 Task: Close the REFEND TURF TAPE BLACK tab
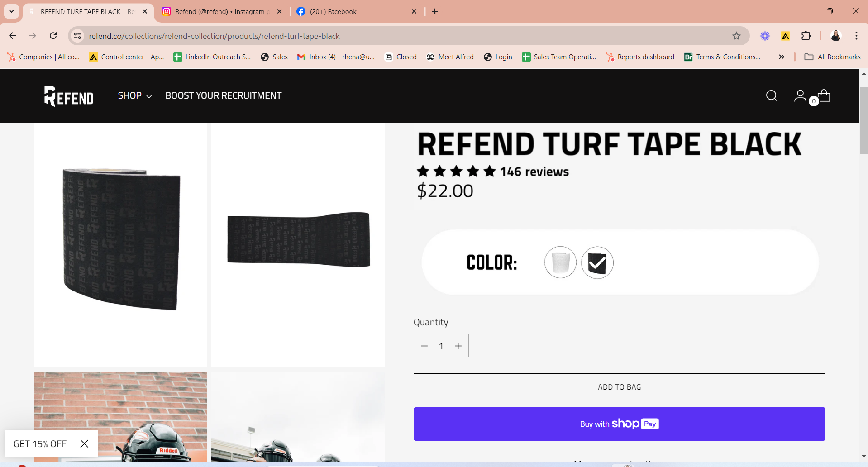click(x=145, y=11)
